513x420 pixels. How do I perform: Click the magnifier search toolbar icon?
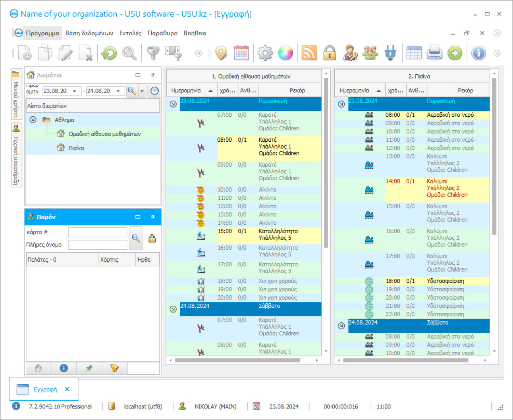click(x=129, y=53)
